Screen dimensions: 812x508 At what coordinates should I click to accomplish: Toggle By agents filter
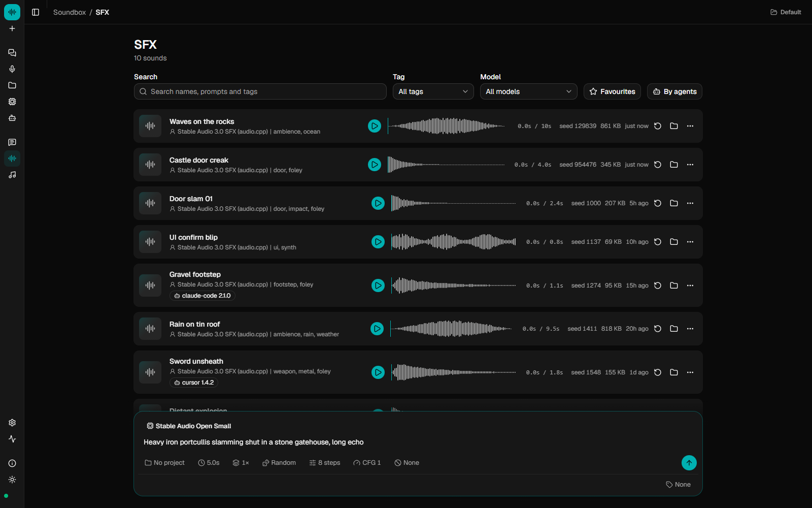[x=674, y=91]
